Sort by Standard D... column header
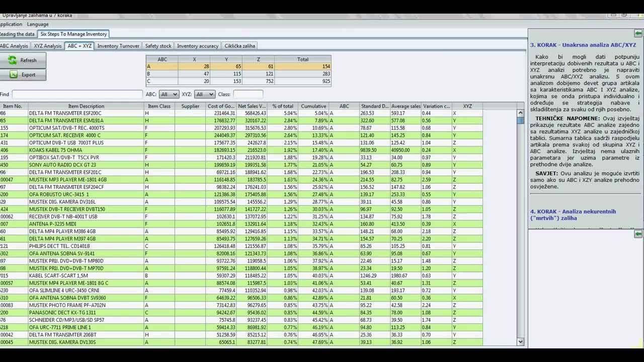The height and width of the screenshot is (362, 644). point(375,106)
